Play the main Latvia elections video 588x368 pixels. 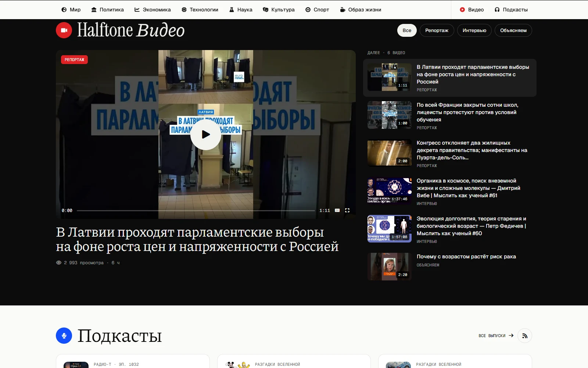pos(206,135)
